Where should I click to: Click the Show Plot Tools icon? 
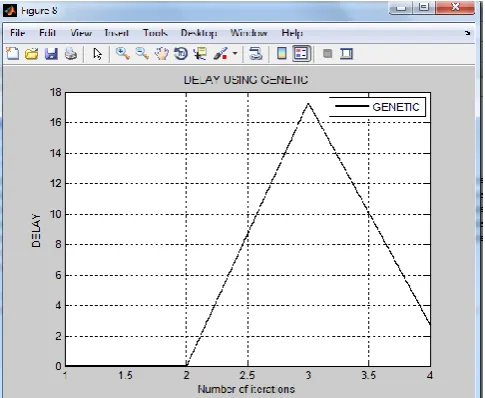click(347, 54)
